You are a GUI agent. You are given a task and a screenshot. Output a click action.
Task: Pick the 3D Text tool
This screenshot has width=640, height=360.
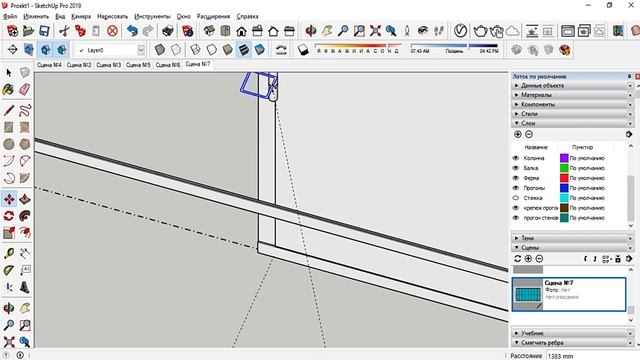24,287
